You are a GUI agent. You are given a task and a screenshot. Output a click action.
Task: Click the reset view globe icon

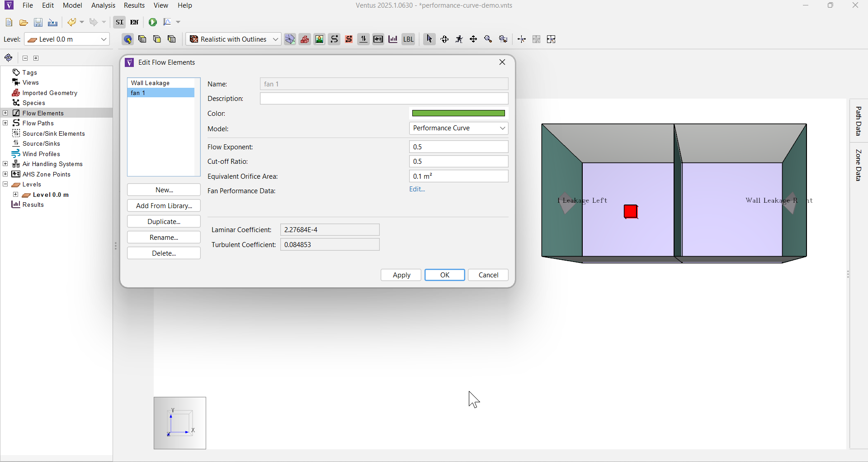point(128,39)
